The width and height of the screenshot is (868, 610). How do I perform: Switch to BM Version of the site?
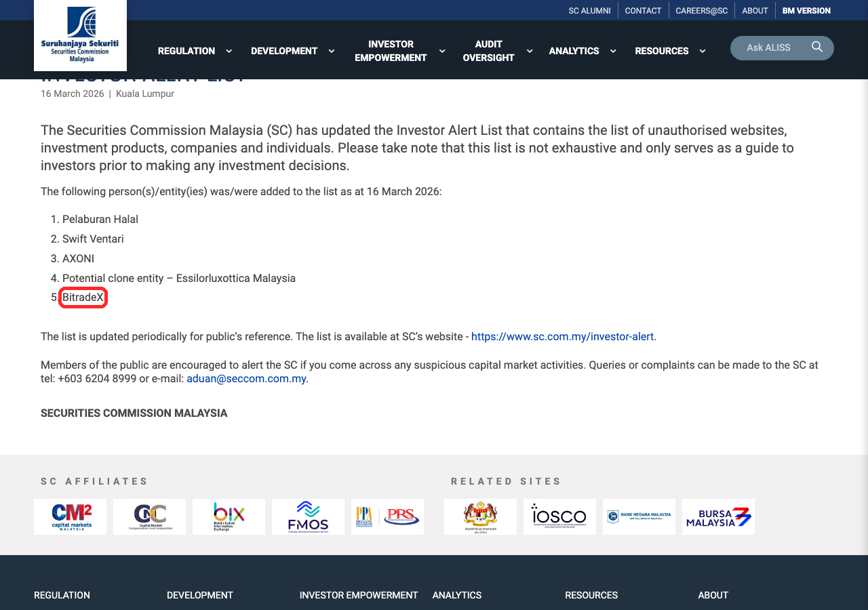[806, 11]
